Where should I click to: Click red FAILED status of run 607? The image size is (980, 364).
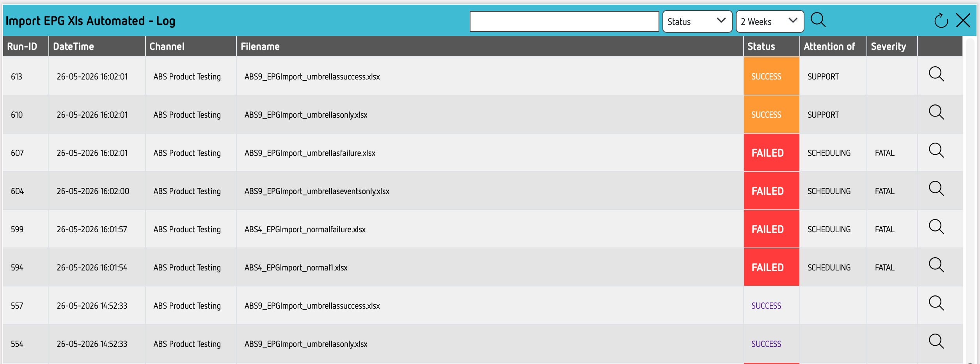point(771,153)
